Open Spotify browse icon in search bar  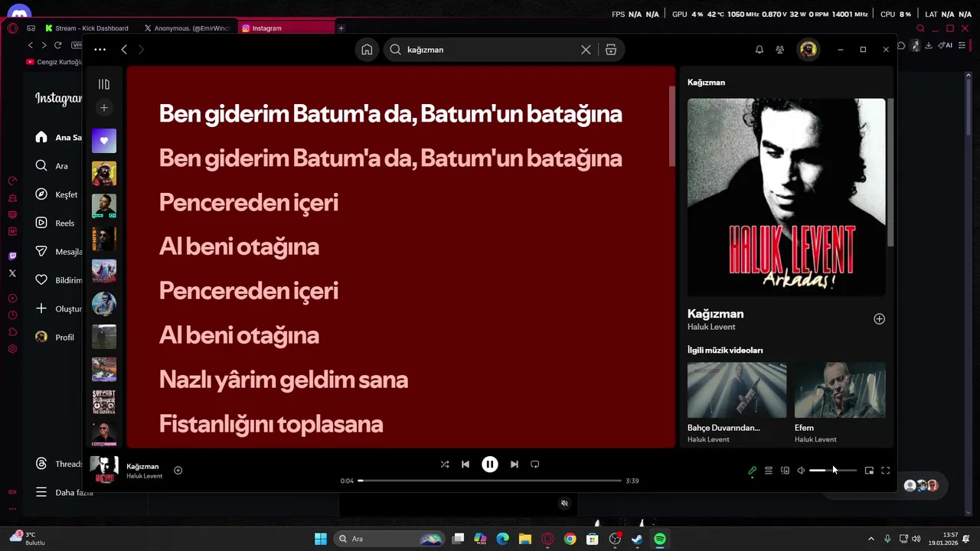pyautogui.click(x=610, y=50)
